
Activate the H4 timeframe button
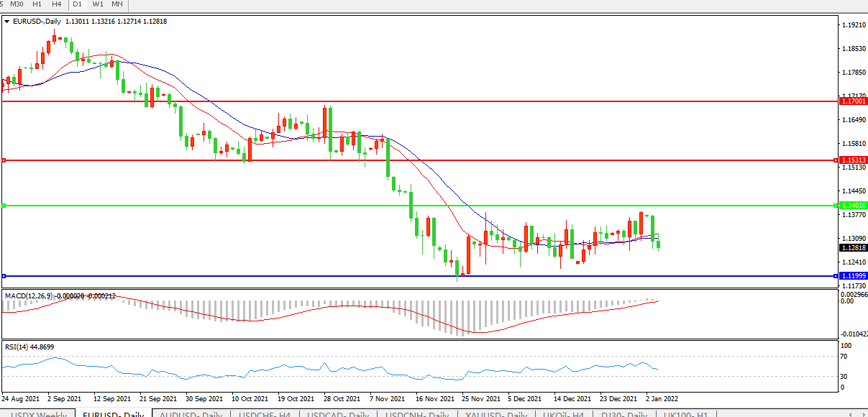[x=56, y=4]
